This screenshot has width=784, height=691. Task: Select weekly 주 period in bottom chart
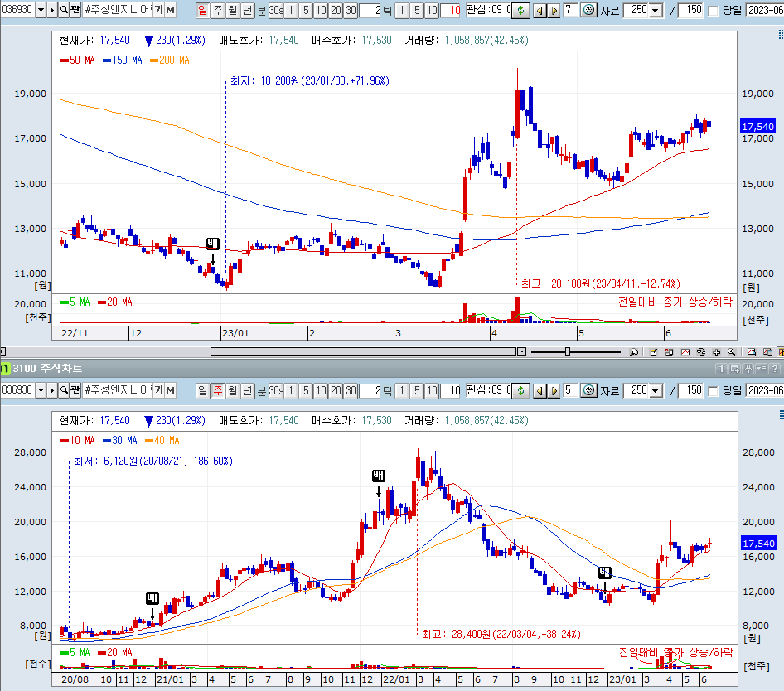pyautogui.click(x=218, y=390)
